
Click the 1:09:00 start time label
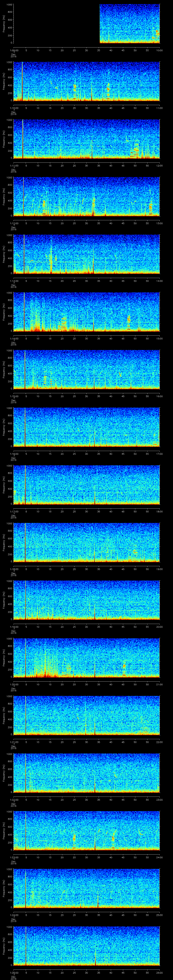pyautogui.click(x=13, y=50)
